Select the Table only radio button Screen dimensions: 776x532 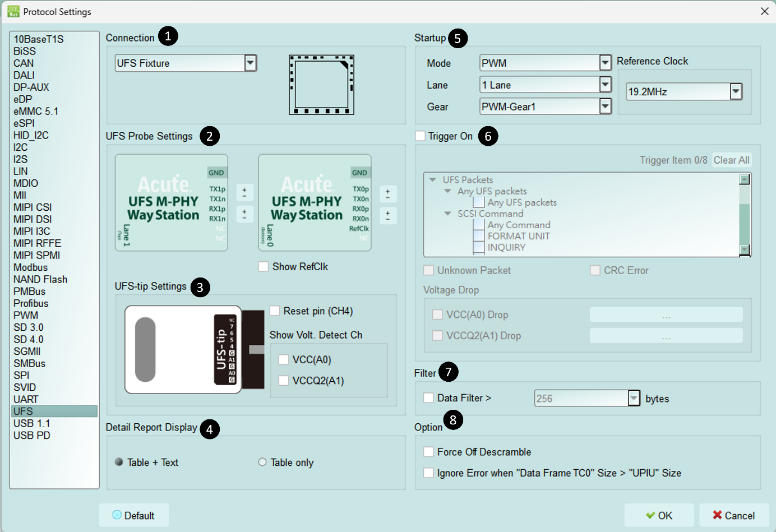262,462
